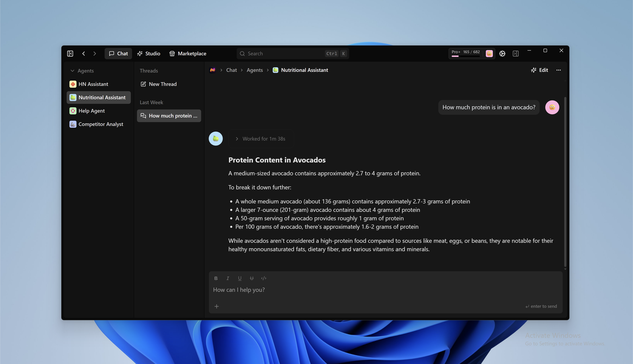Open the Marketplace tab
Screen dimensions: 633x364
coord(188,54)
